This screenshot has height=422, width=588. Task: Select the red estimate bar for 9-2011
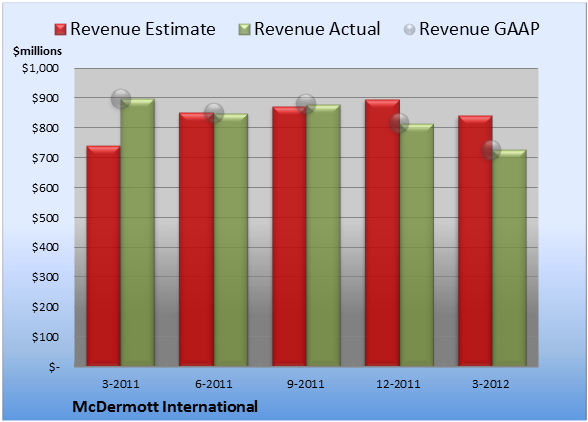tap(289, 236)
